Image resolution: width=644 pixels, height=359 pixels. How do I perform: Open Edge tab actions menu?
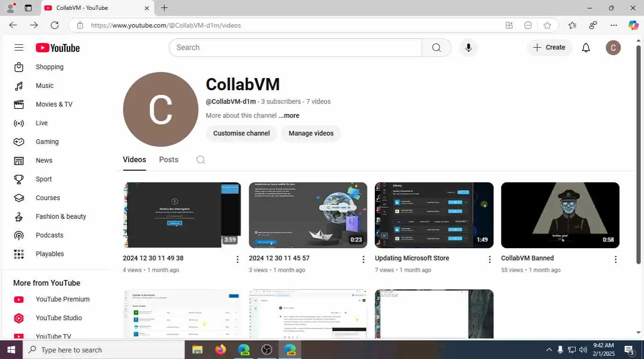click(28, 8)
